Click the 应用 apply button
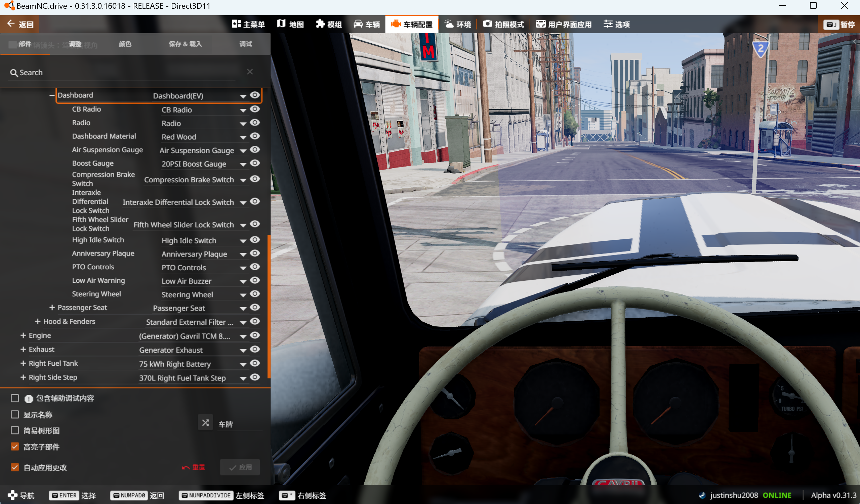Image resolution: width=860 pixels, height=504 pixels. coord(240,467)
